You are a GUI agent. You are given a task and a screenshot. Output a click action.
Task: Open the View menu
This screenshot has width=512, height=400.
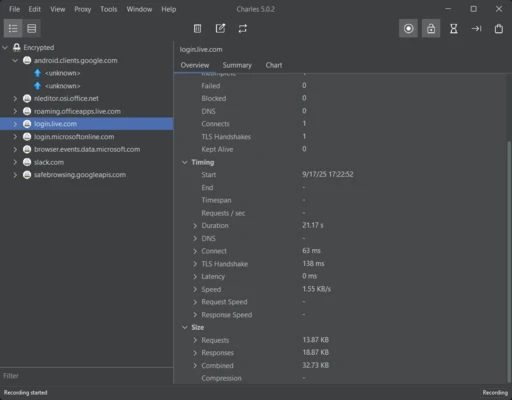click(58, 9)
